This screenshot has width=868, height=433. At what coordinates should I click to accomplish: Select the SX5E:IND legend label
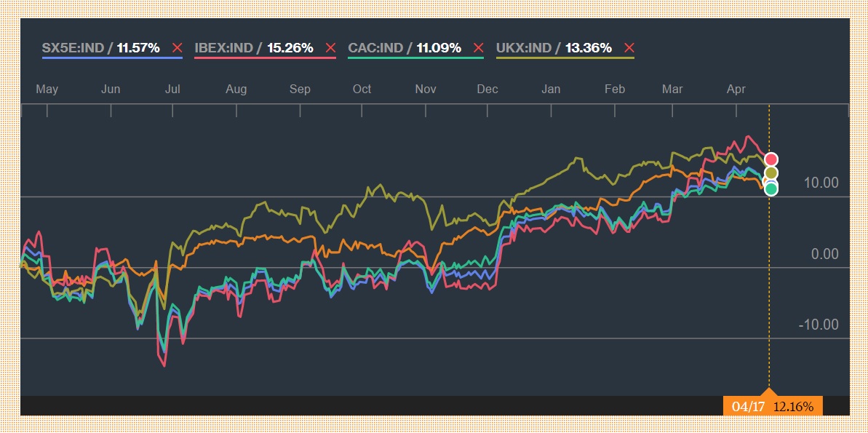point(73,49)
